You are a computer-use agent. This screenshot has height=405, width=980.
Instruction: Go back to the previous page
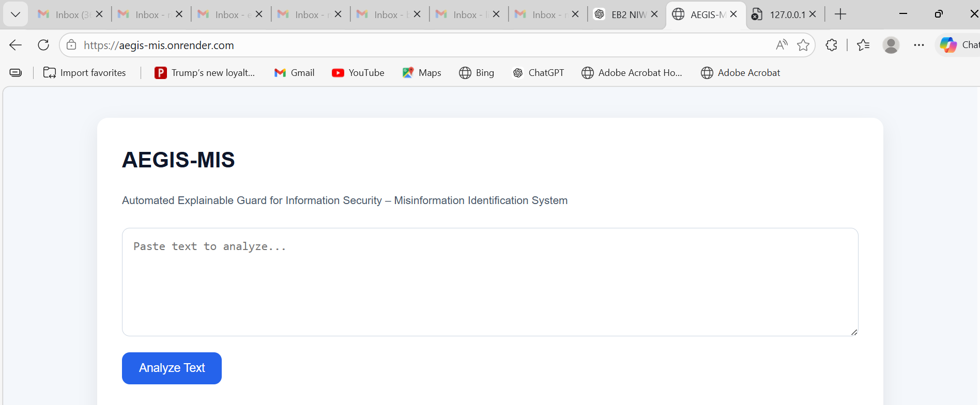tap(16, 45)
